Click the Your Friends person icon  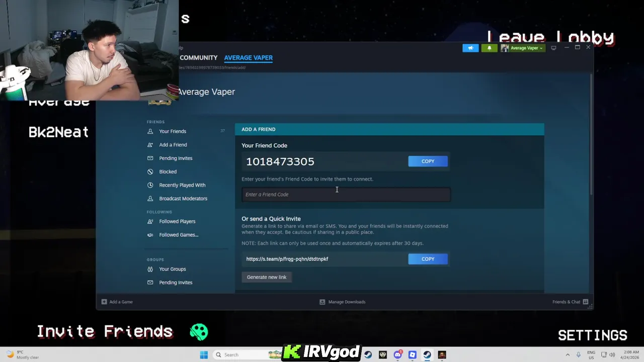click(150, 131)
